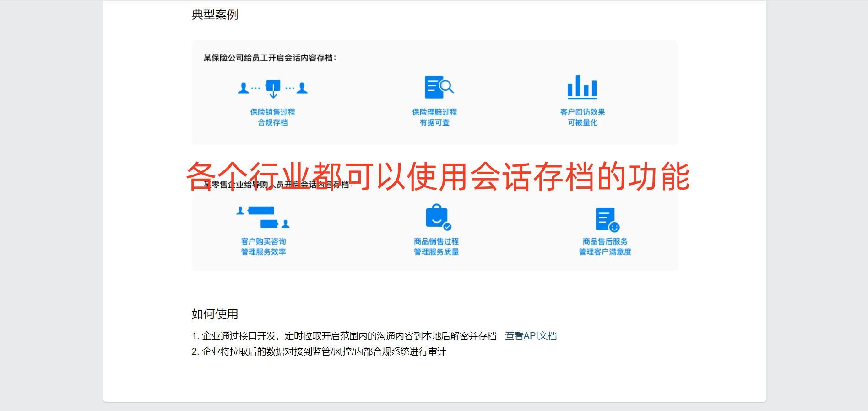This screenshot has width=868, height=411.
Task: Click the customer purchase consultation chat icon
Action: pos(263,217)
